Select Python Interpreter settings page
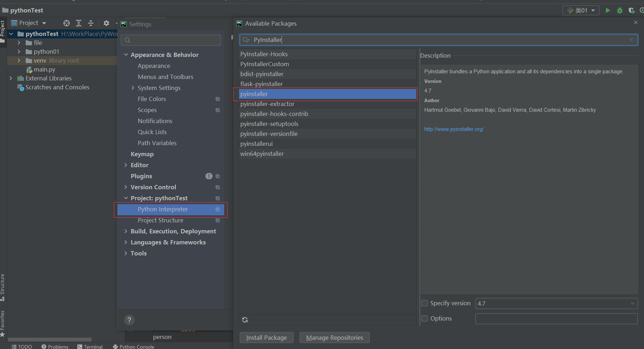Image resolution: width=644 pixels, height=349 pixels. [x=171, y=210]
